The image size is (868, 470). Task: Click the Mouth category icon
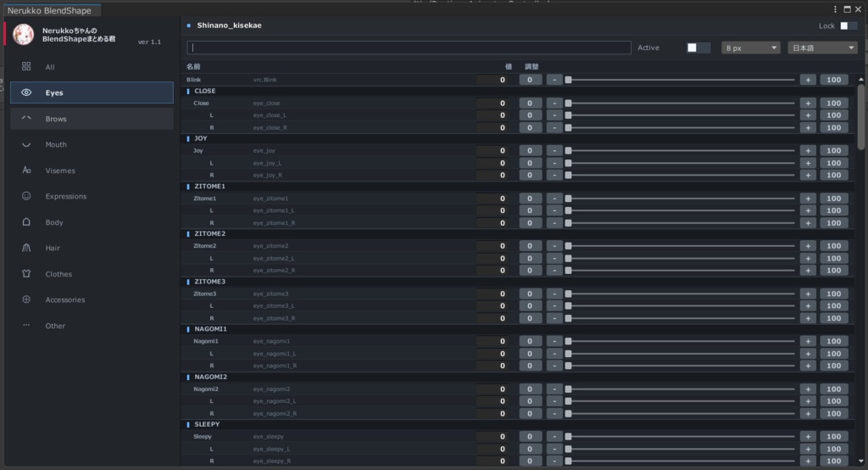[x=26, y=145]
